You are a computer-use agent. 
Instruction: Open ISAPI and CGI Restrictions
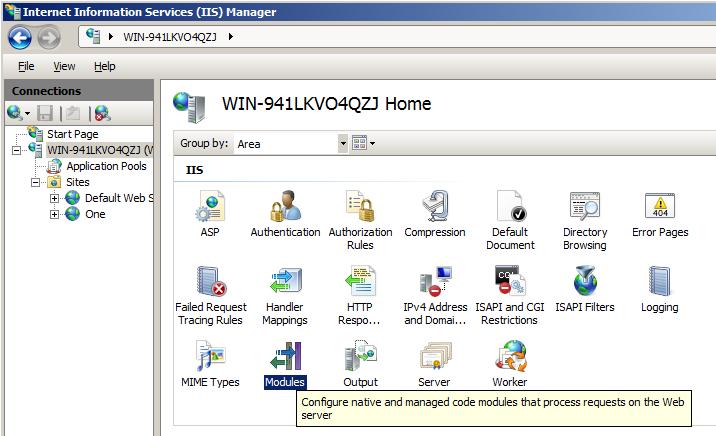(x=510, y=295)
